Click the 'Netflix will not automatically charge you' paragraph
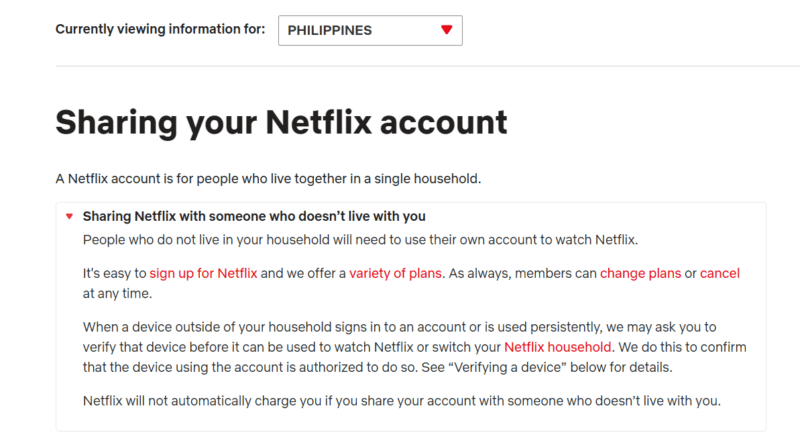800x443 pixels. [x=401, y=401]
